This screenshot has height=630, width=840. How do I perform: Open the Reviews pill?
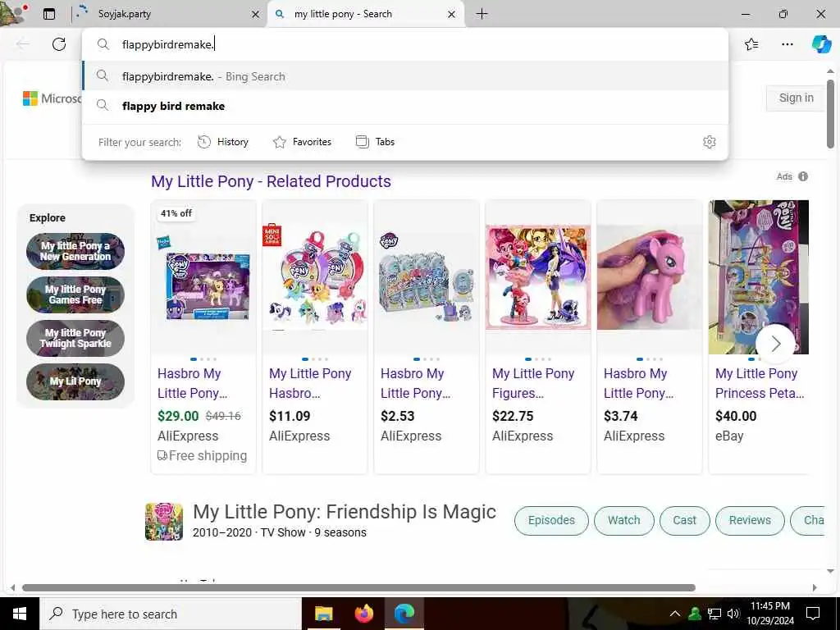point(750,521)
